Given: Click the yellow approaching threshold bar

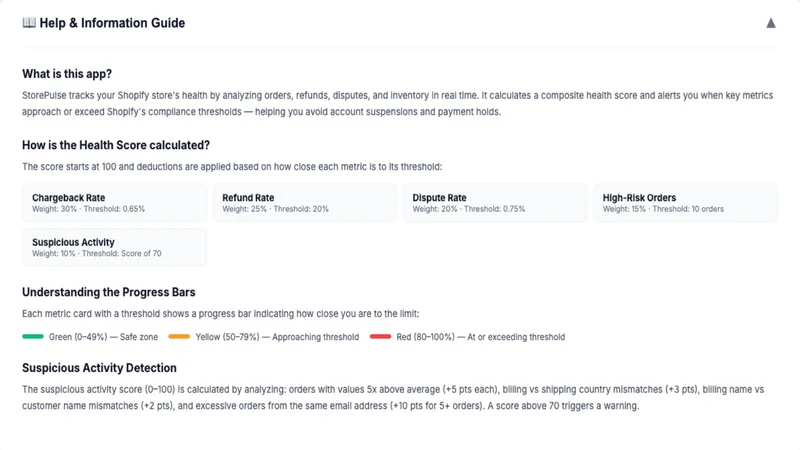Looking at the screenshot, I should 179,337.
